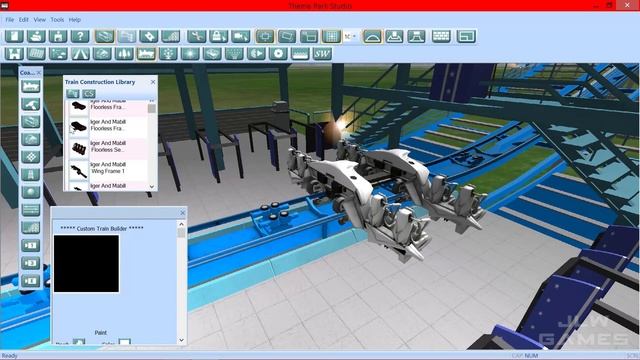Open the Help menu
This screenshot has height=360, width=640.
click(75, 20)
